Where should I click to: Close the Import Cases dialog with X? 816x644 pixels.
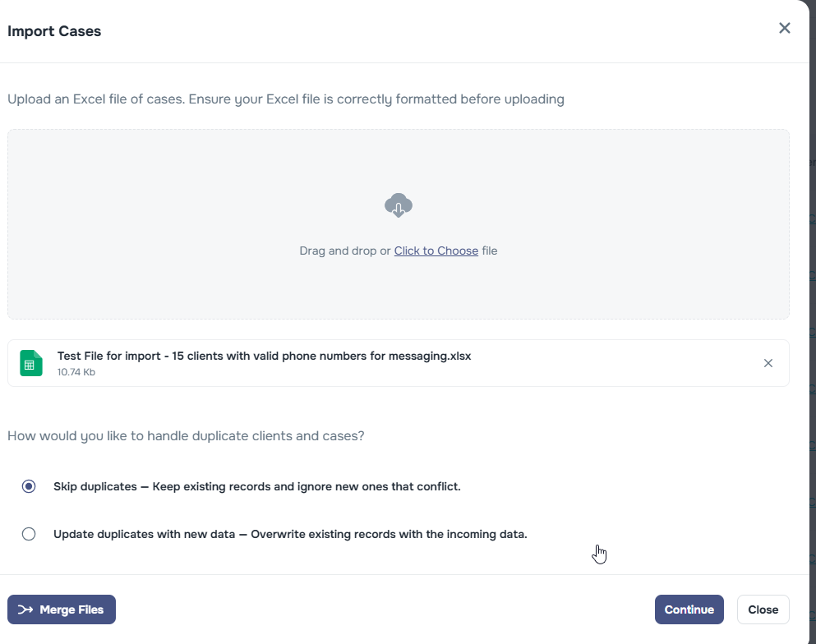coord(784,29)
